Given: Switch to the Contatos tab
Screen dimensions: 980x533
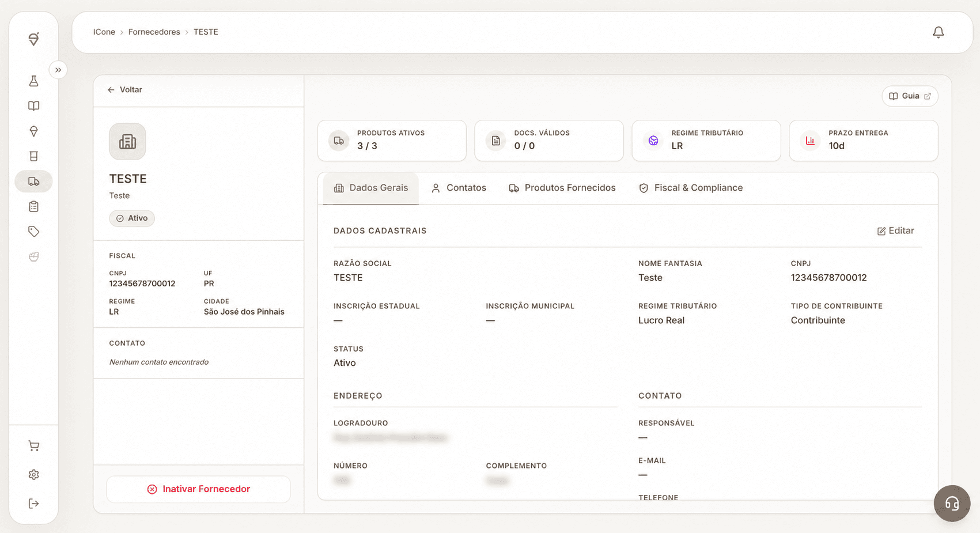Looking at the screenshot, I should [x=459, y=188].
